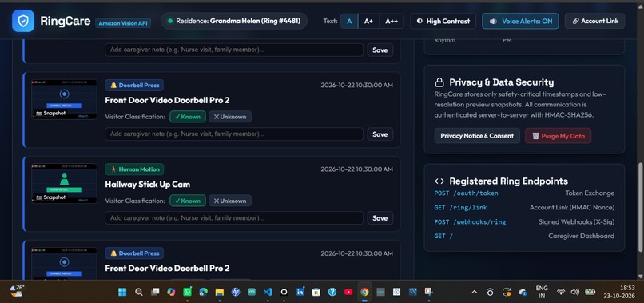Open WhatsApp from the taskbar

pos(187,292)
